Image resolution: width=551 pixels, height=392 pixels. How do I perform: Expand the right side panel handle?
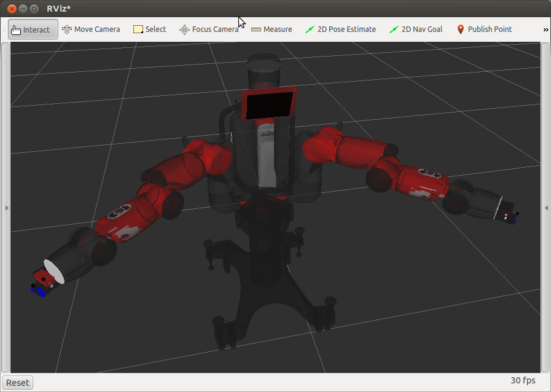pyautogui.click(x=546, y=208)
